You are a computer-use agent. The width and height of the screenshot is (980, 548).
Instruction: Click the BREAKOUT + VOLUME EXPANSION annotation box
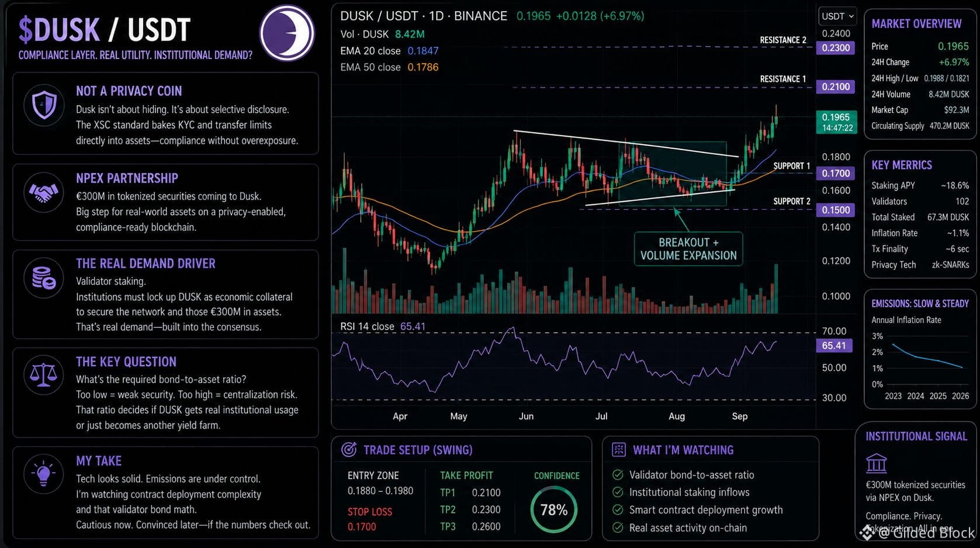point(688,249)
